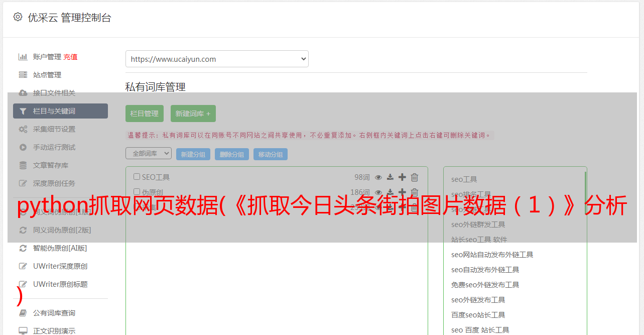Click the monitor icon for 正文识别演示
Image resolution: width=644 pixels, height=335 pixels.
(x=23, y=331)
